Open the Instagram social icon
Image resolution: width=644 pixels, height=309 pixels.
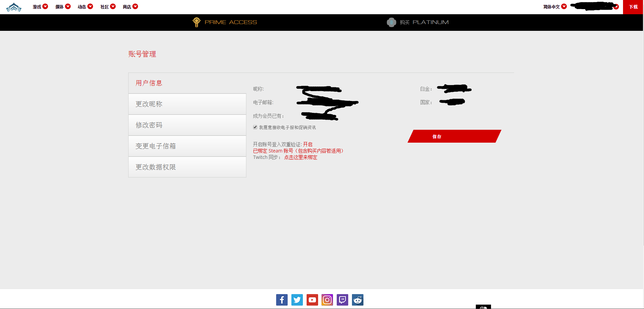coord(327,300)
